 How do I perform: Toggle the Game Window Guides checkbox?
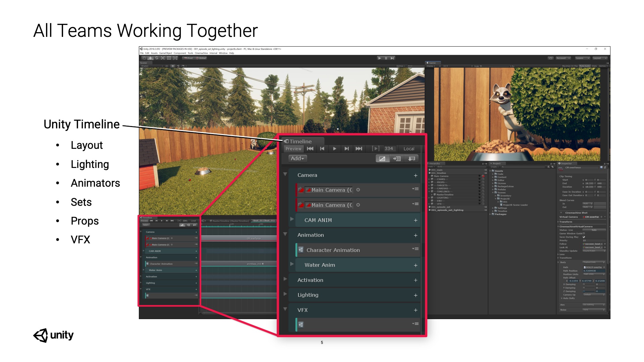pos(584,233)
